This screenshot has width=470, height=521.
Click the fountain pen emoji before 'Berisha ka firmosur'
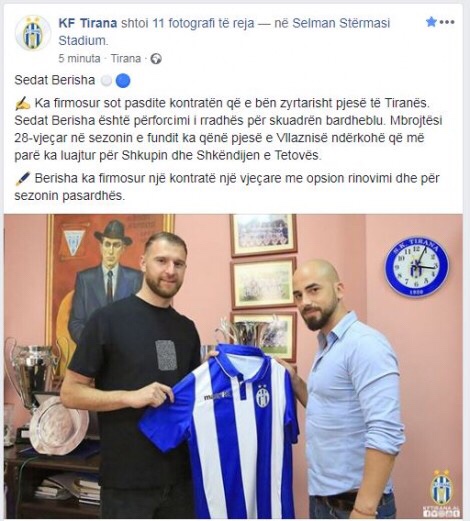click(x=23, y=179)
